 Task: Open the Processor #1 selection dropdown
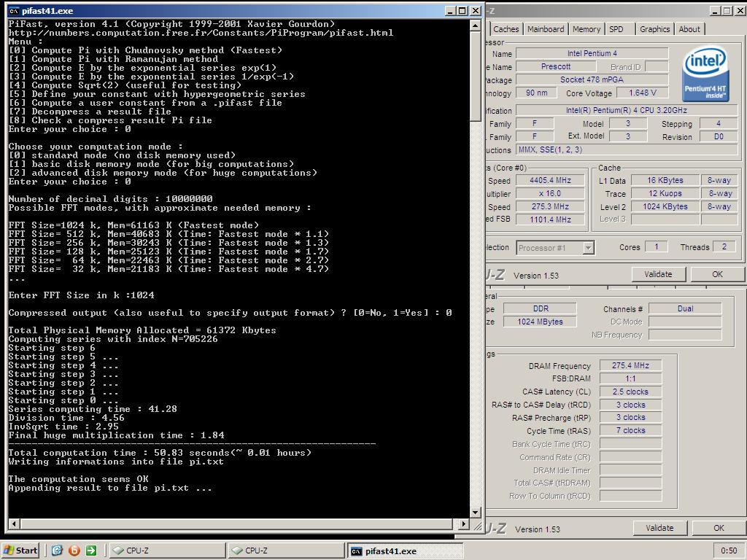(589, 248)
